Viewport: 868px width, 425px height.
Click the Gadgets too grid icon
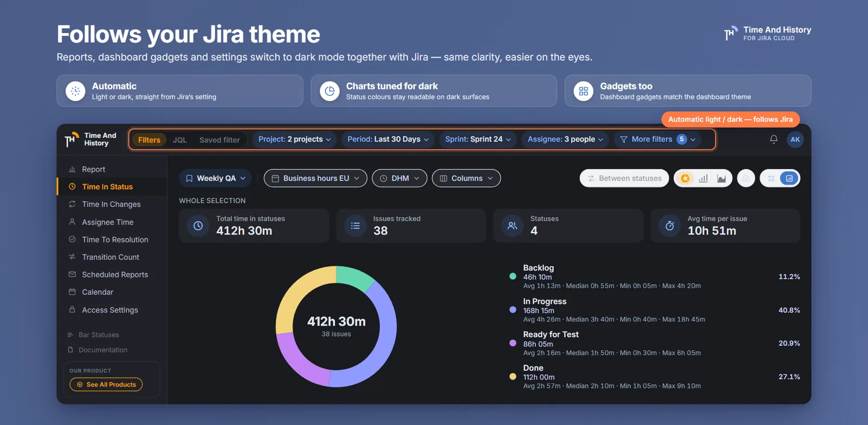pyautogui.click(x=584, y=91)
